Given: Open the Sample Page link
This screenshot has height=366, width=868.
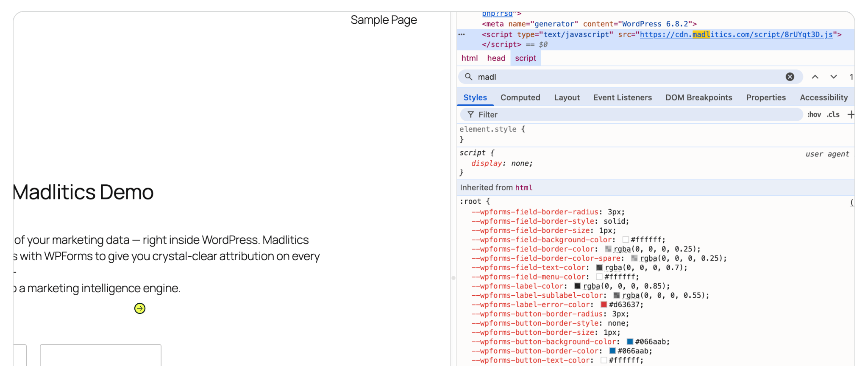Looking at the screenshot, I should (x=384, y=20).
